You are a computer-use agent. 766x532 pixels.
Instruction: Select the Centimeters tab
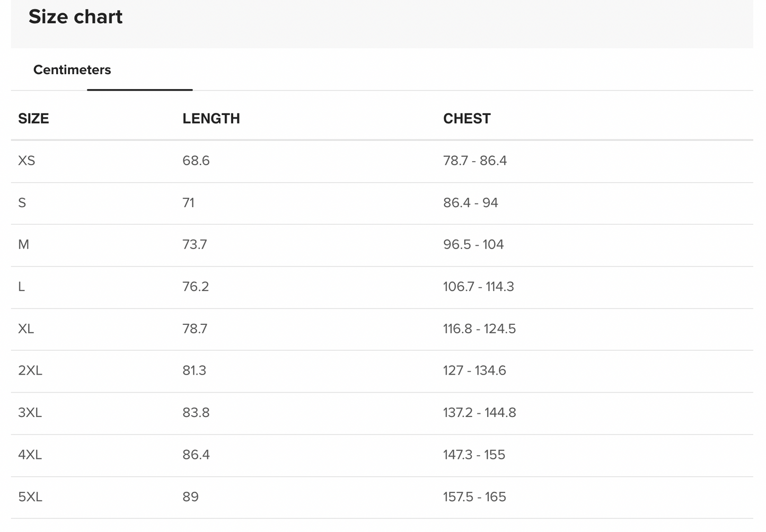coord(72,70)
